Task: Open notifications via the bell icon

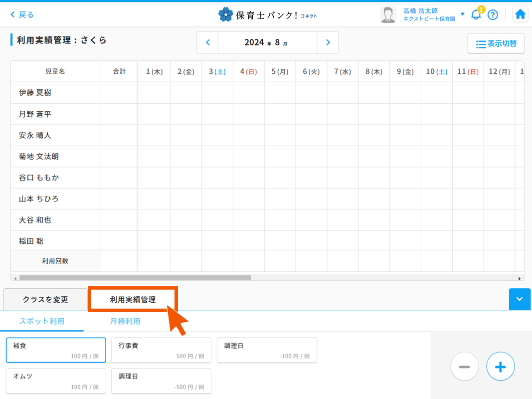Action: pos(475,14)
